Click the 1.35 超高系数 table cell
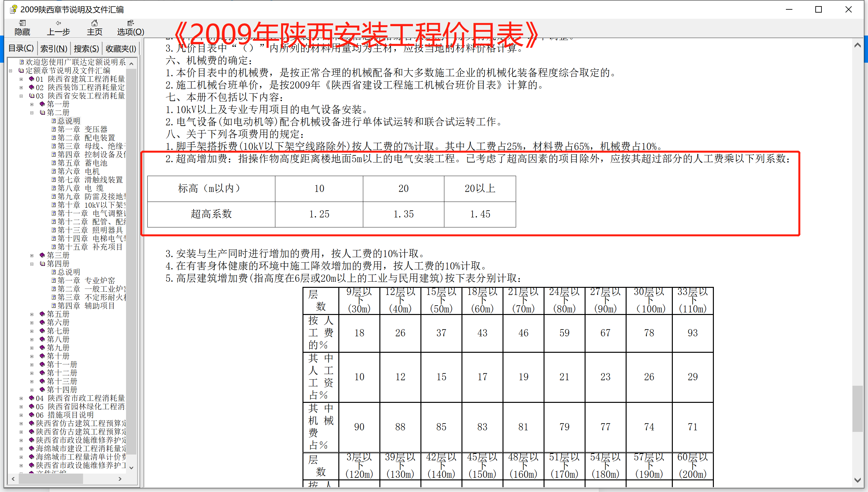The width and height of the screenshot is (868, 492). pos(404,214)
